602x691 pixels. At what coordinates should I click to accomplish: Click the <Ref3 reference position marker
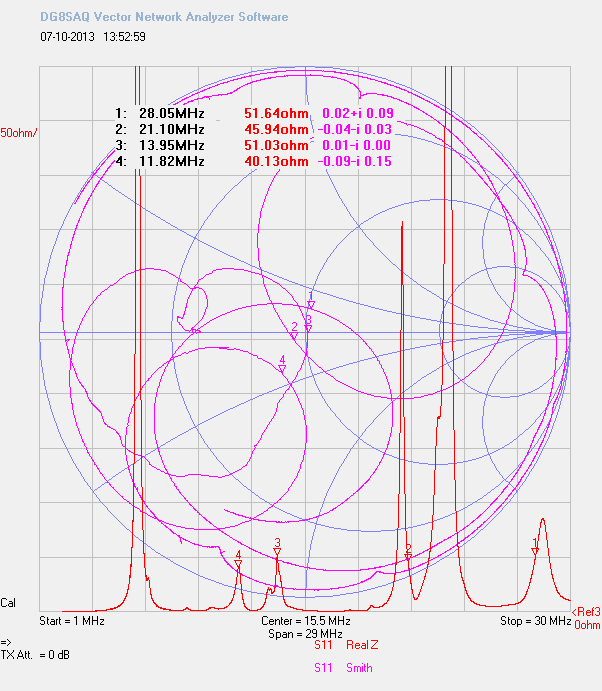(586, 612)
